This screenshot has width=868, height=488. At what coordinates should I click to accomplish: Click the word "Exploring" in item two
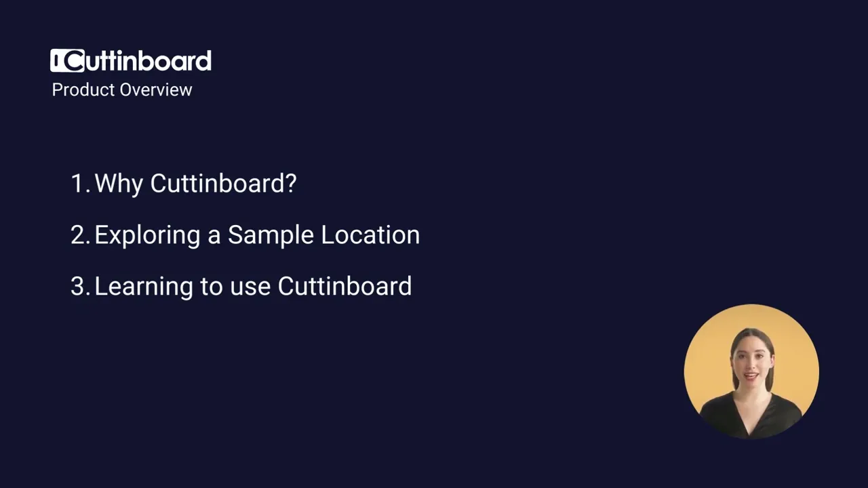147,235
